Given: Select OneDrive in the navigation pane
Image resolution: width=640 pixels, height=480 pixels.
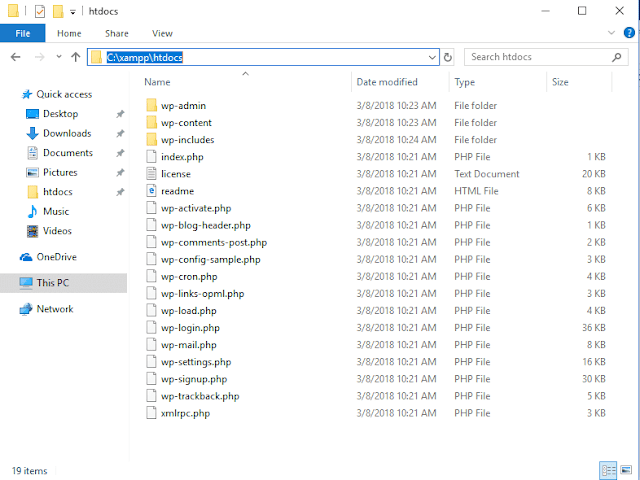Looking at the screenshot, I should [56, 257].
